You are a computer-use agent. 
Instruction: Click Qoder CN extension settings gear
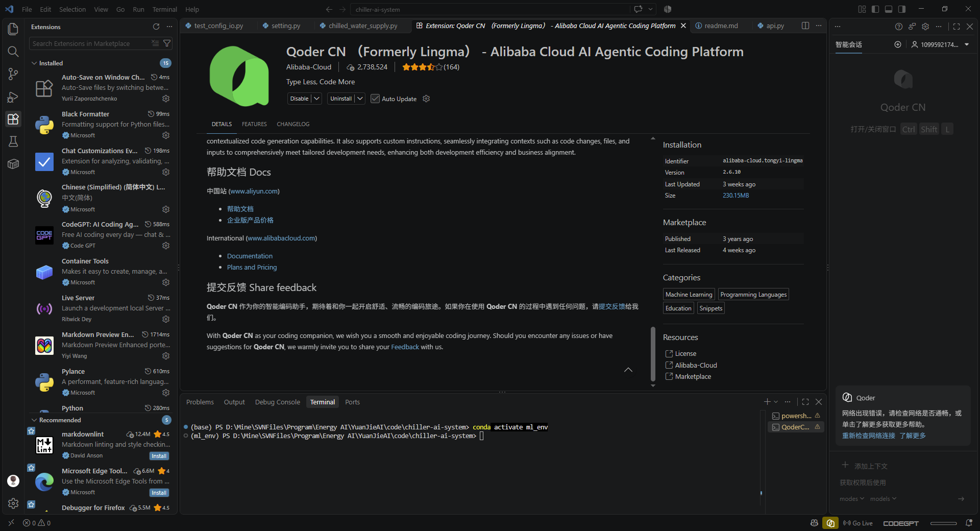pos(426,99)
